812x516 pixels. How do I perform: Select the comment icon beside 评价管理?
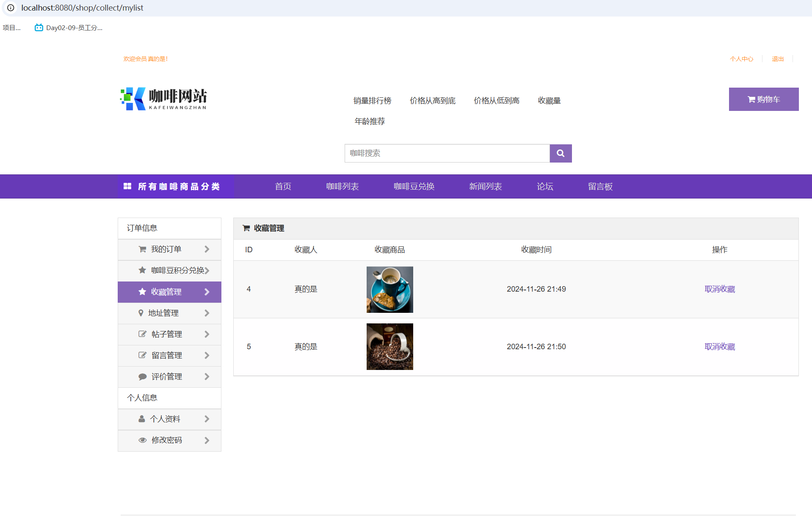click(x=142, y=376)
